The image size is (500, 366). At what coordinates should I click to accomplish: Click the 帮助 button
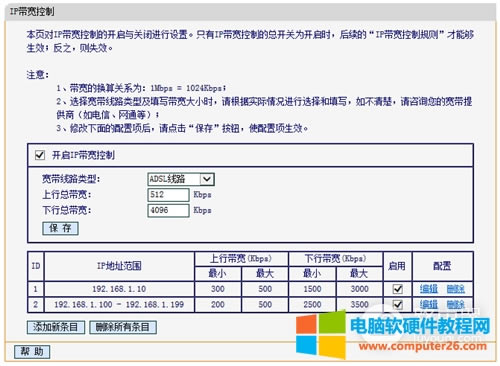(x=32, y=351)
